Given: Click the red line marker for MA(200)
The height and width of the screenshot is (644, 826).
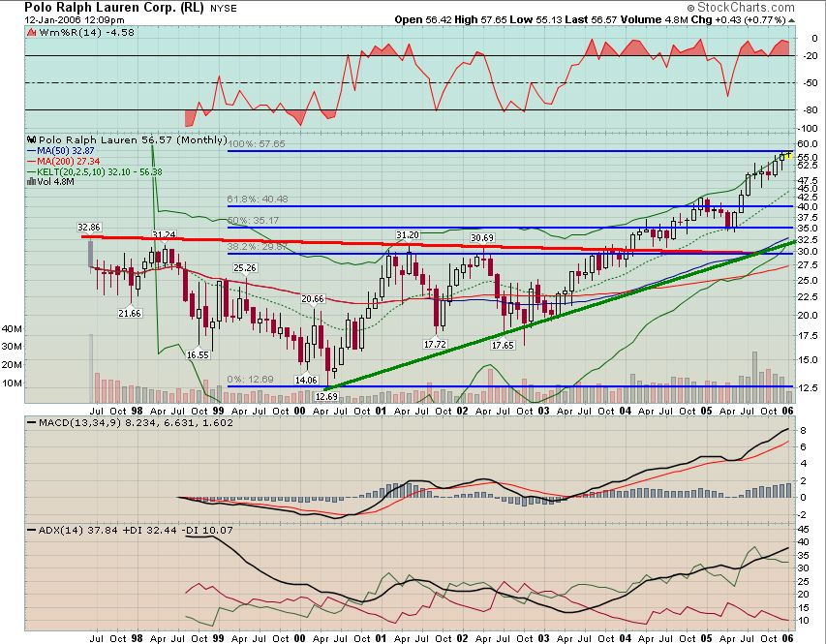Looking at the screenshot, I should pos(31,162).
